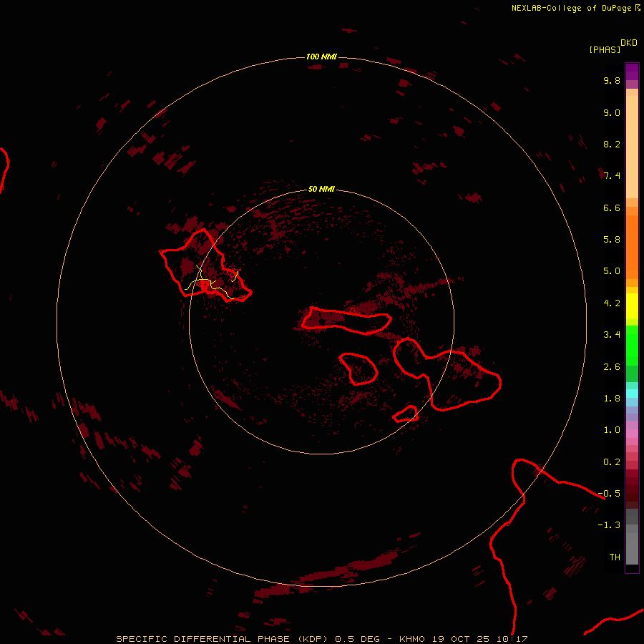Click the small Kahoolawe island outline
Viewport: 644px width, 644px height.
coord(406,414)
